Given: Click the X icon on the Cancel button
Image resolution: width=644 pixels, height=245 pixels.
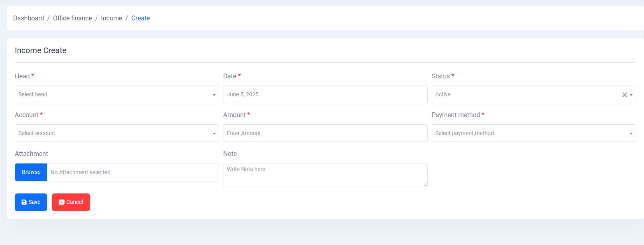Looking at the screenshot, I should click(x=61, y=202).
